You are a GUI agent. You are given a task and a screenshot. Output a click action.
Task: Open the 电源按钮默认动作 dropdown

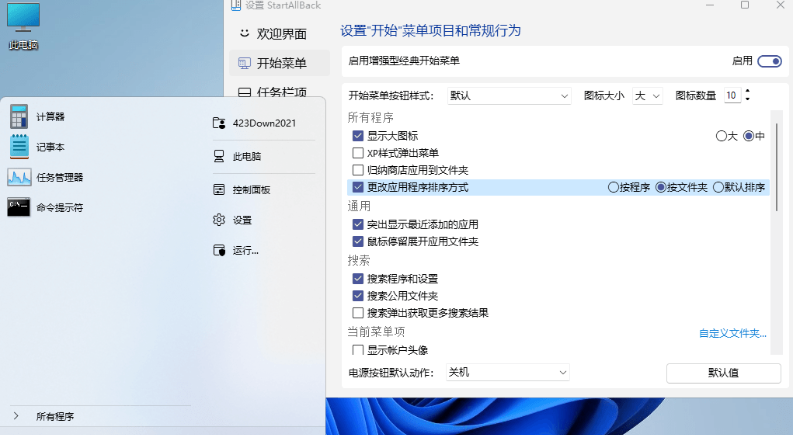point(508,372)
